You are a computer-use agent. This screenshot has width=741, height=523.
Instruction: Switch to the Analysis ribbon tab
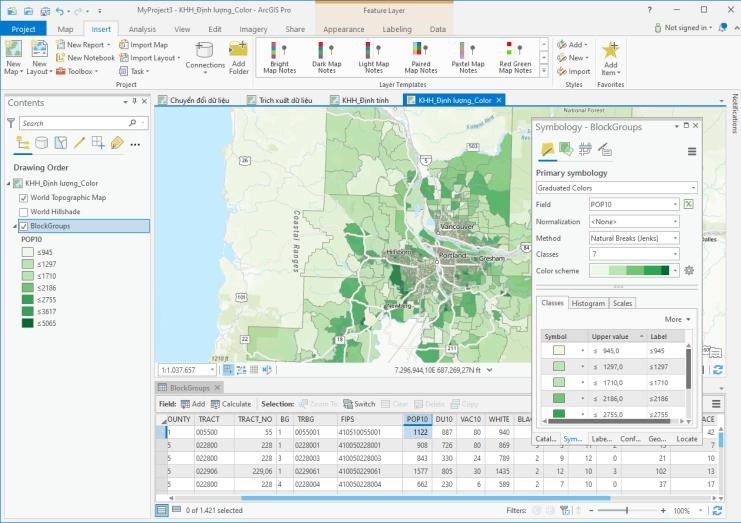(x=142, y=29)
